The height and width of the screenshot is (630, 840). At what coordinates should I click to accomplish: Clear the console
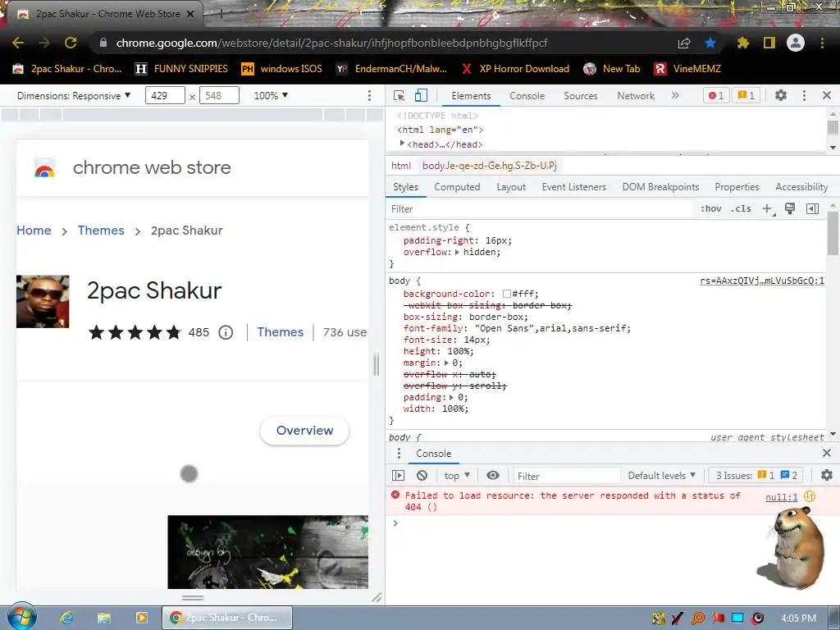(x=422, y=475)
